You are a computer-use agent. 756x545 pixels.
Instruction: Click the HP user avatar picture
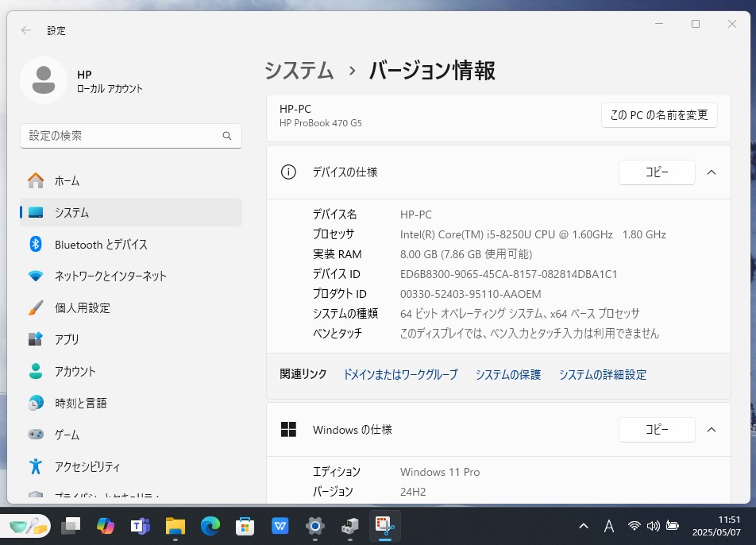tap(44, 80)
